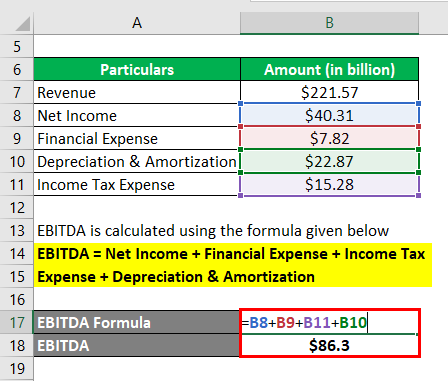The width and height of the screenshot is (448, 381).
Task: Select row 10 header
Action: 17,161
